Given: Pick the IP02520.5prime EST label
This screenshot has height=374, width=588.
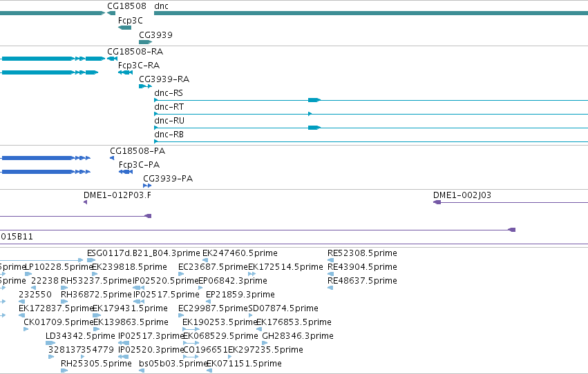Looking at the screenshot, I should (x=165, y=281).
